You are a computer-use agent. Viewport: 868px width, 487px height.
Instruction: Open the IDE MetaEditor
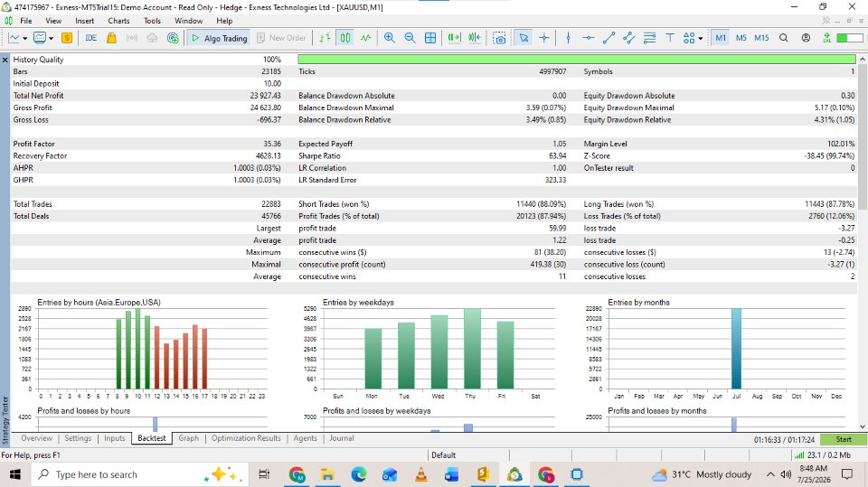90,38
